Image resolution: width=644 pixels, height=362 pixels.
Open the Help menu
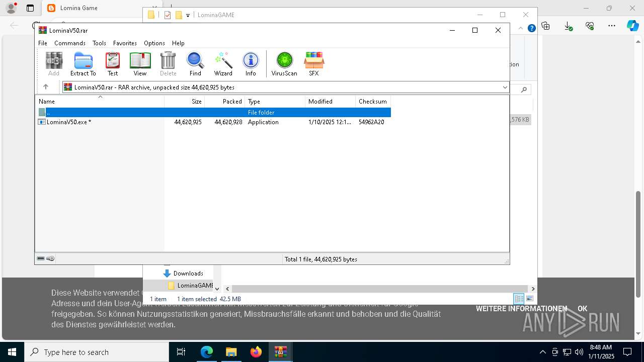pyautogui.click(x=178, y=43)
